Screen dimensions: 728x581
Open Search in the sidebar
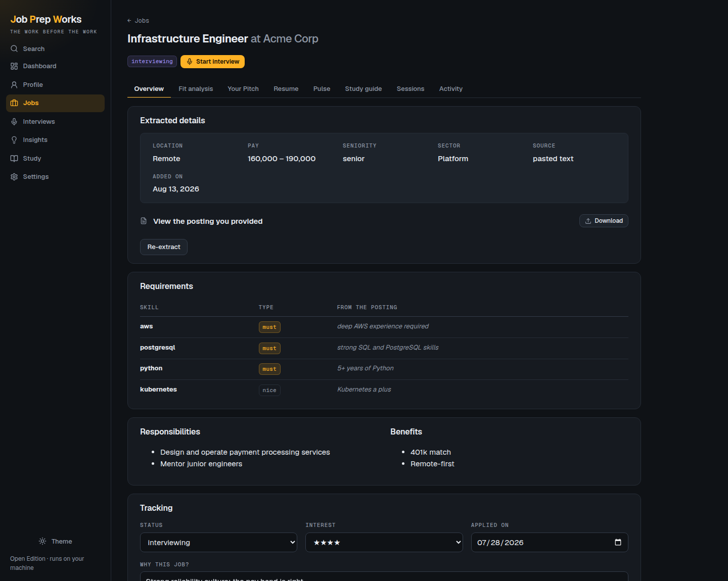tap(55, 49)
